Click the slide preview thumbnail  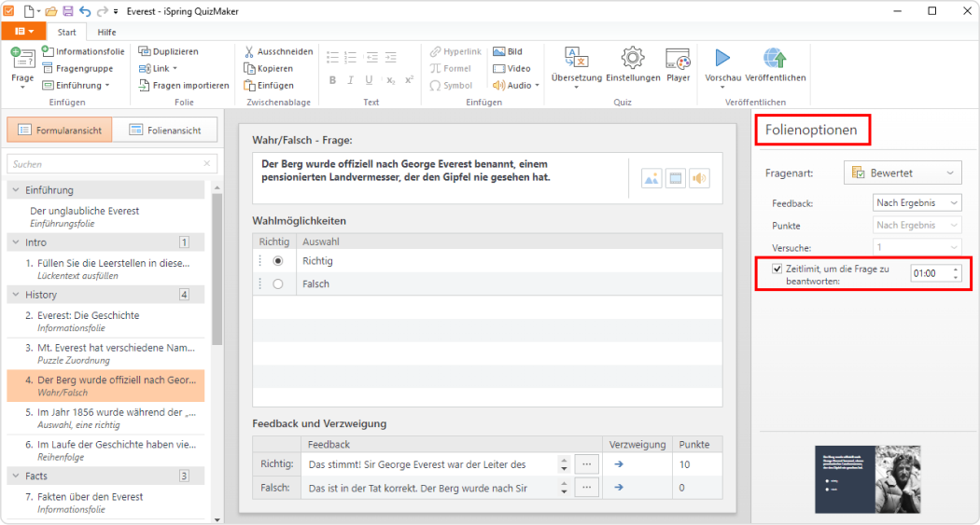(867, 479)
